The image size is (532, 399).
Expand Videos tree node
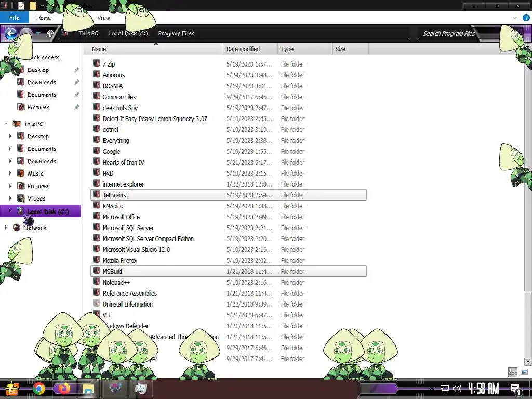pos(10,198)
